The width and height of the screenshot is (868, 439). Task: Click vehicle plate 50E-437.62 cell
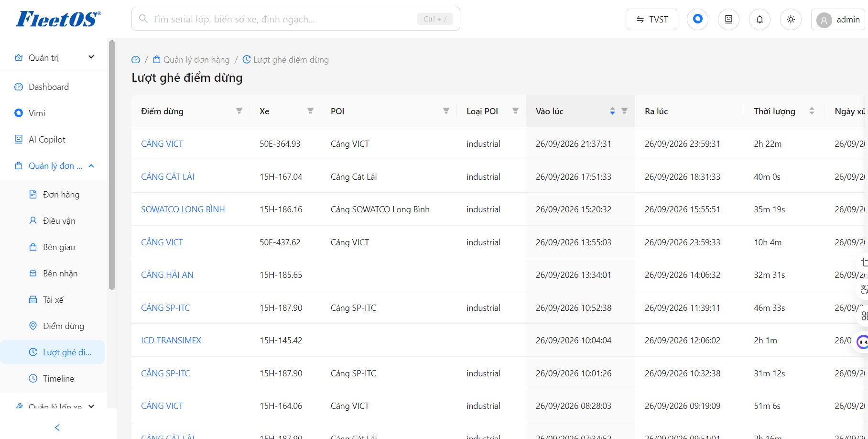[x=280, y=242]
